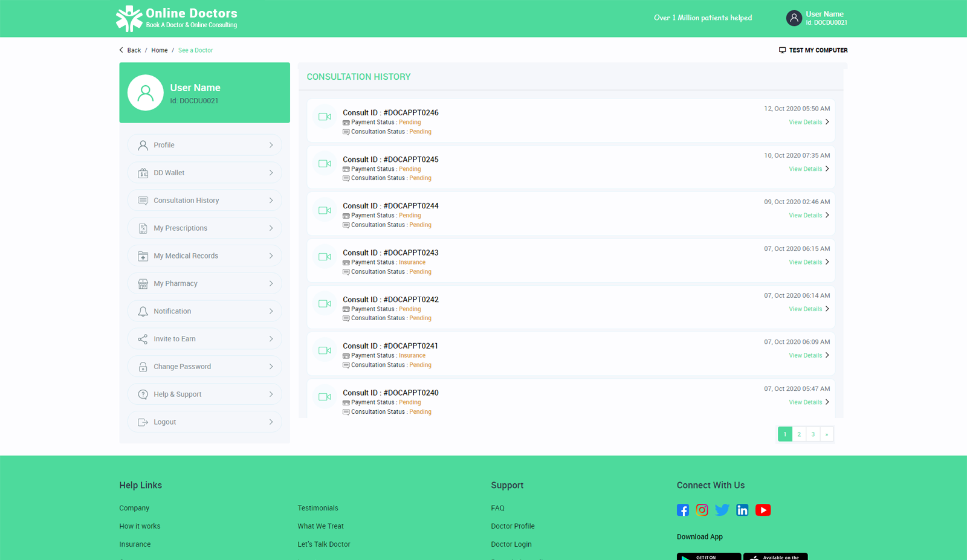This screenshot has height=560, width=967.
Task: Click the sidebar profile avatar circle
Action: click(x=145, y=92)
